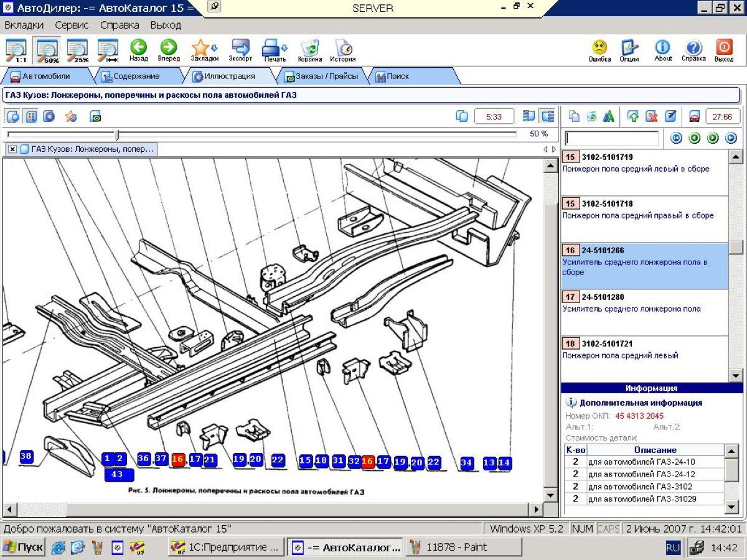This screenshot has height=560, width=747.
Task: Toggle the 50% zoom button
Action: [x=47, y=50]
